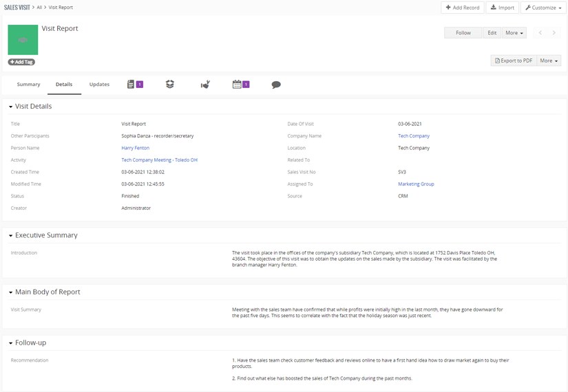
Task: Click the green Visit Report record image
Action: click(23, 40)
